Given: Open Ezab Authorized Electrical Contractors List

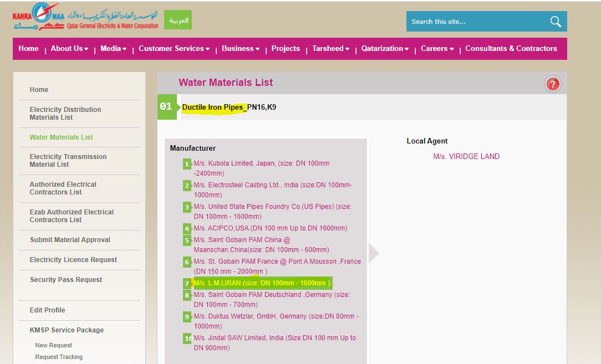Looking at the screenshot, I should point(72,216).
